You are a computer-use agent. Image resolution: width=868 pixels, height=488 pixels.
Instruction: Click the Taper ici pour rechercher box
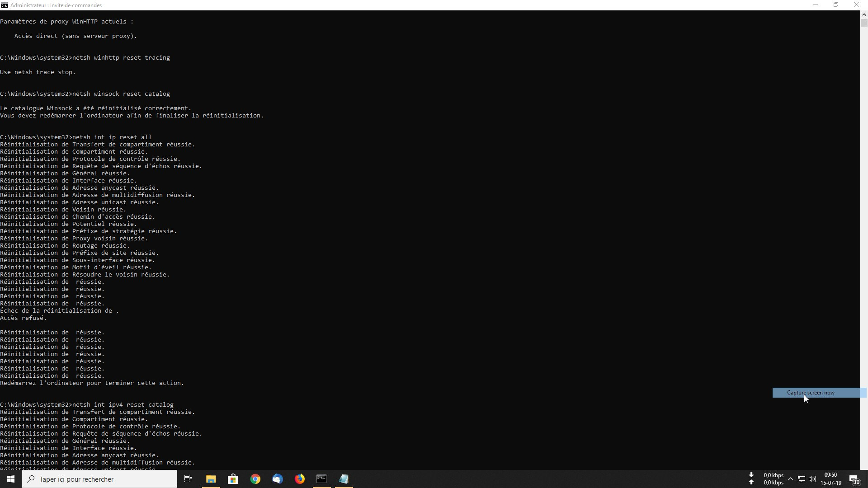click(x=99, y=479)
